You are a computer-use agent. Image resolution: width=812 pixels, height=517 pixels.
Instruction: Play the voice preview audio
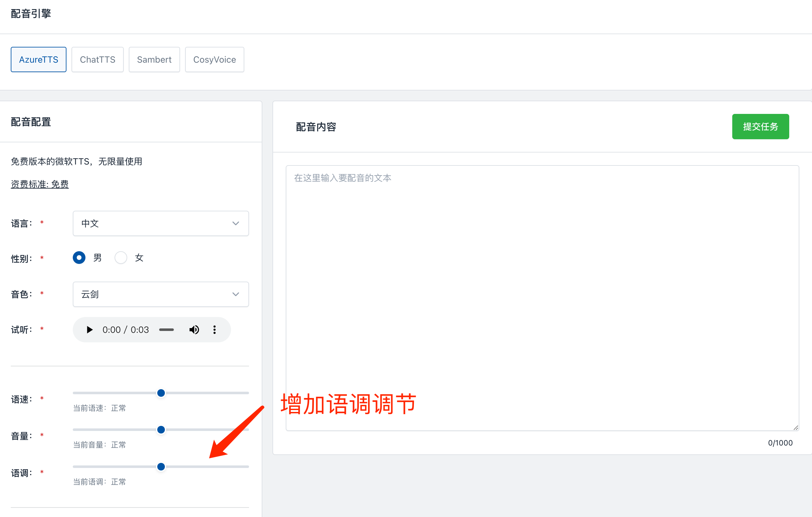pyautogui.click(x=89, y=329)
